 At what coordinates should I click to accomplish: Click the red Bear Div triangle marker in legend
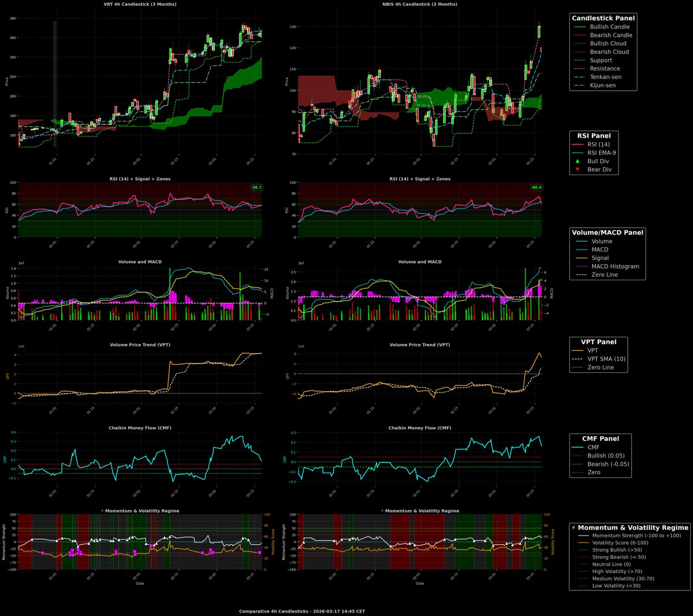coord(577,170)
